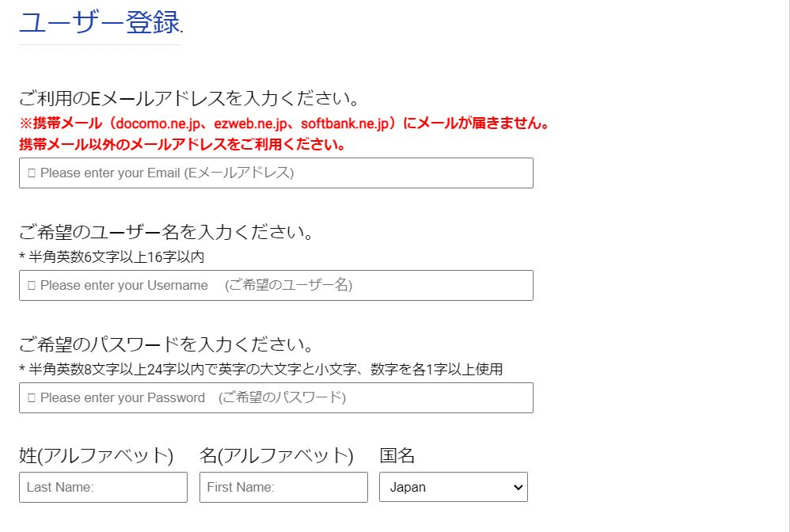Click the username field's placeholder icon
Image resolution: width=790 pixels, height=532 pixels.
(x=32, y=285)
